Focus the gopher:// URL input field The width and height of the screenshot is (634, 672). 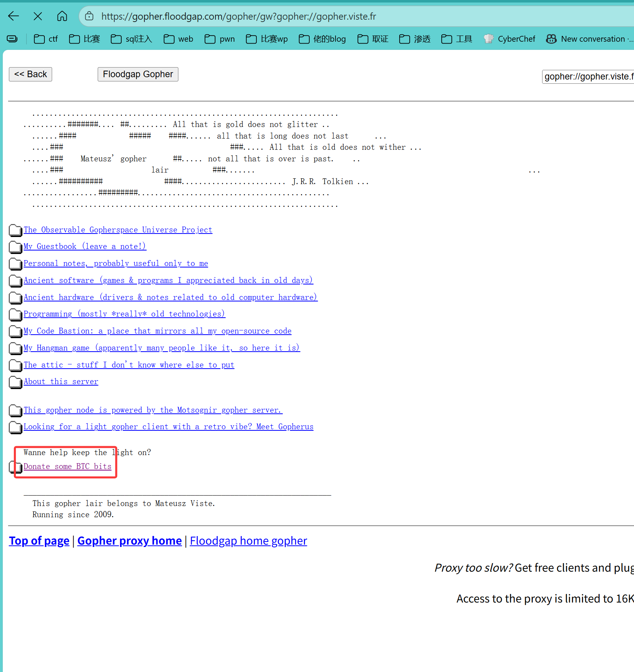click(588, 76)
